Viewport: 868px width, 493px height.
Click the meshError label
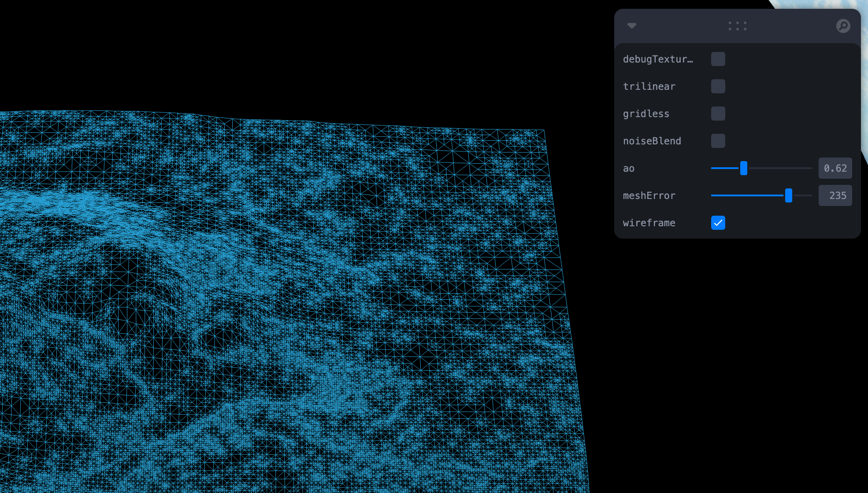[649, 195]
